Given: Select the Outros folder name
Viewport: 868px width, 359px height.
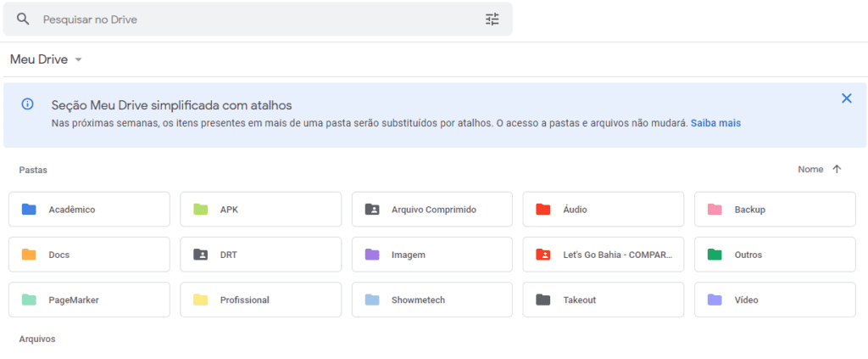Looking at the screenshot, I should tap(748, 255).
